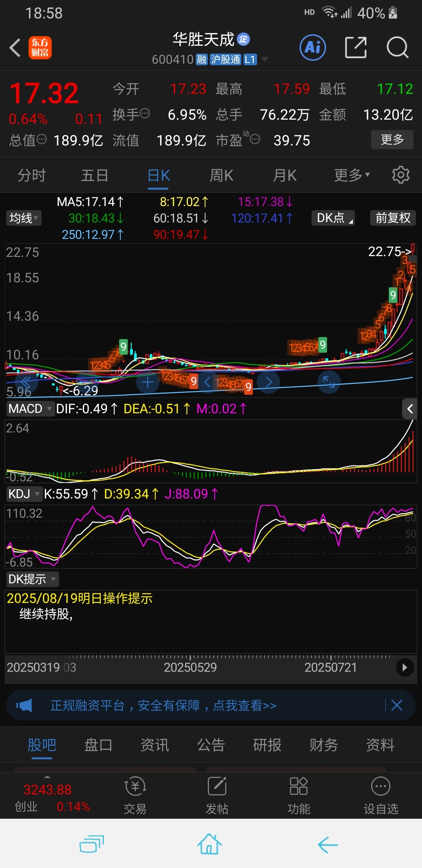Switch to 分时 chart tab
The image size is (422, 868).
click(32, 175)
